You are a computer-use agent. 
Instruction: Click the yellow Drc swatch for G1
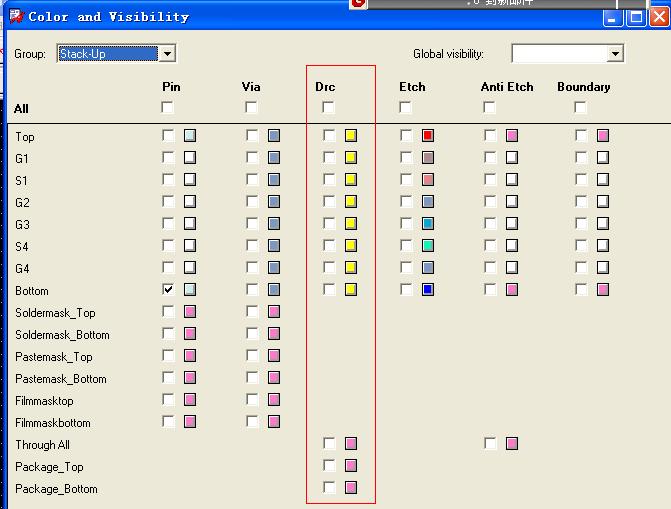point(351,157)
